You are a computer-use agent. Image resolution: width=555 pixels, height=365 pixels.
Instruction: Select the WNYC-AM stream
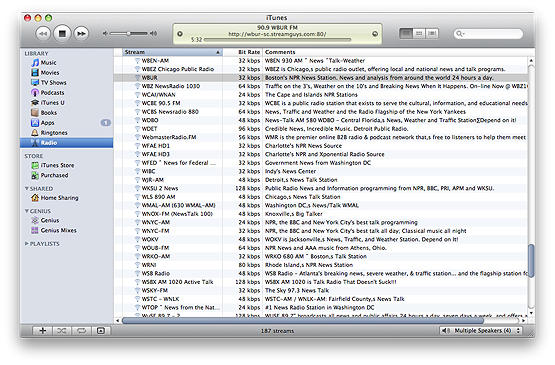coord(320,222)
